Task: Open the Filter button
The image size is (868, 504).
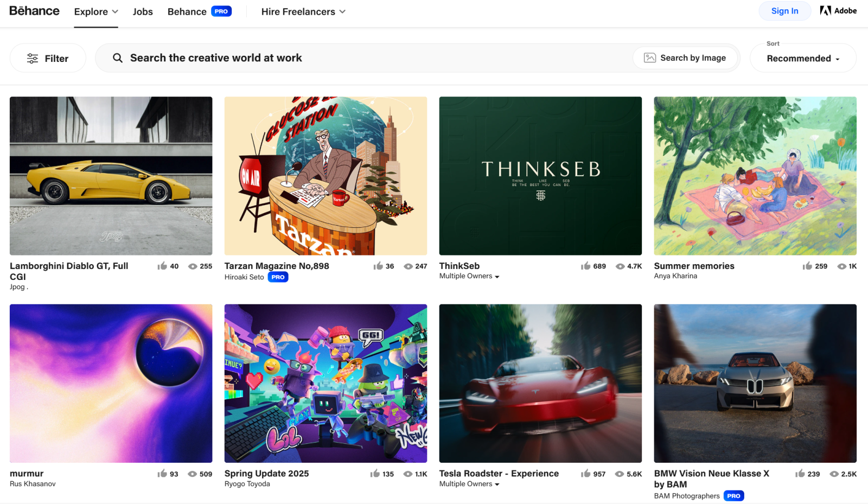Action: tap(48, 58)
